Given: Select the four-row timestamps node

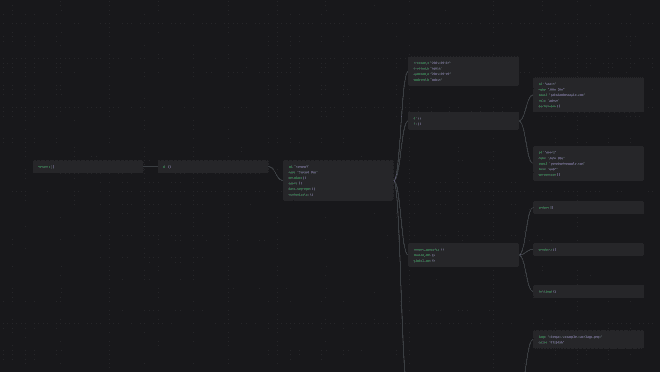Looking at the screenshot, I should pos(463,71).
